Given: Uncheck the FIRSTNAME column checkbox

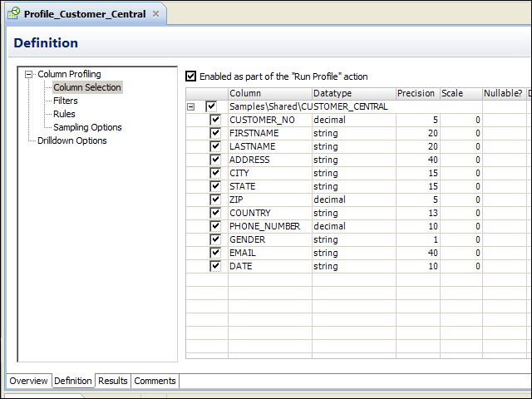Looking at the screenshot, I should click(215, 133).
